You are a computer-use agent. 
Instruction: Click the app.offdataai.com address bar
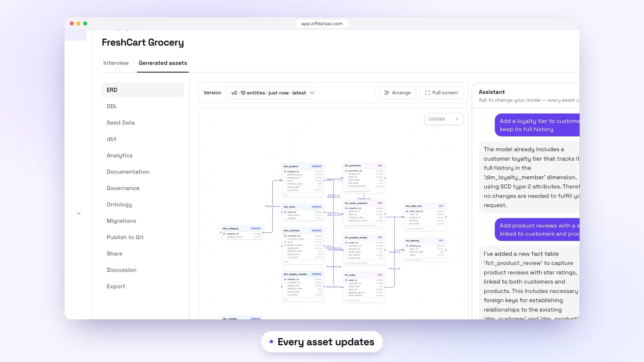[x=322, y=23]
